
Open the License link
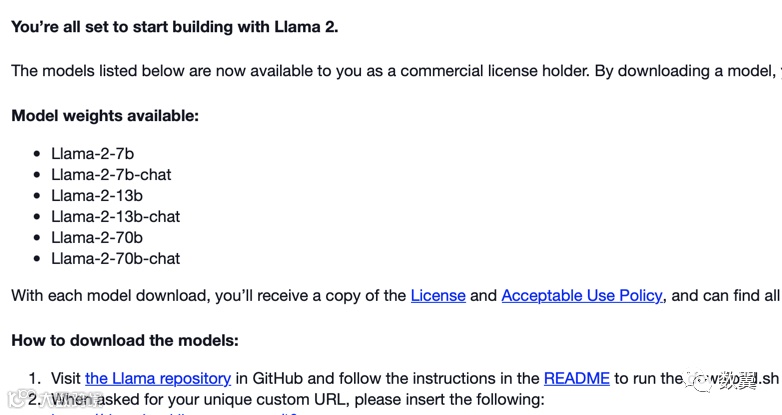(x=438, y=296)
